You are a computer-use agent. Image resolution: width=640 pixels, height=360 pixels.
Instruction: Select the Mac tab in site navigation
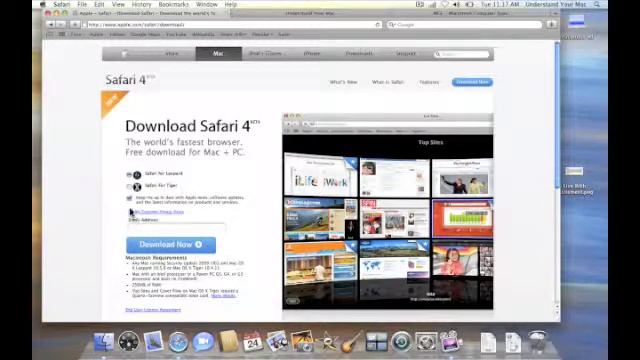click(x=218, y=53)
